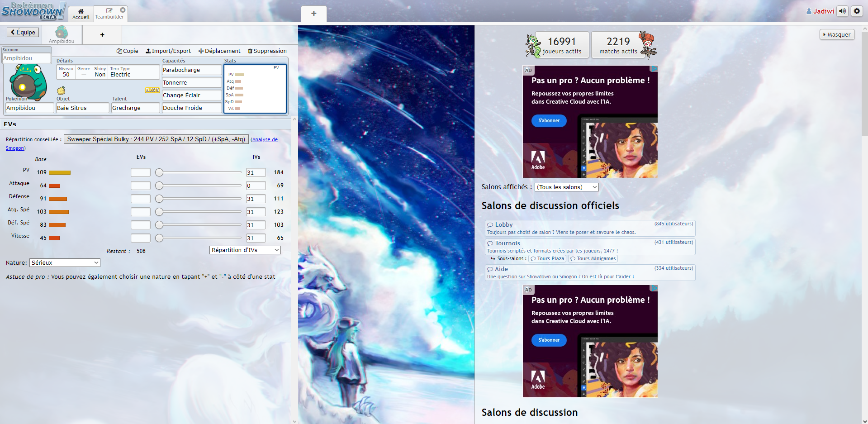The image size is (868, 424).
Task: Click the Ampibidou Pokémon sprite
Action: 28,82
